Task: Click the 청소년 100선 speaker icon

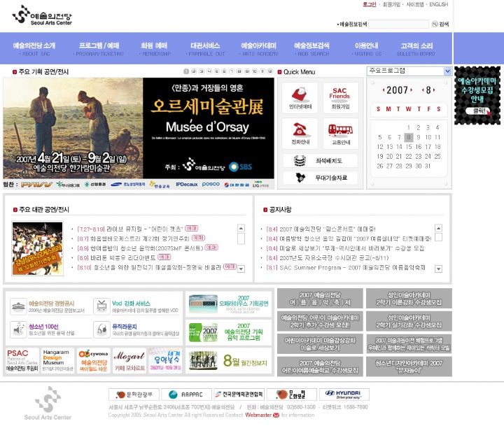Action: click(x=18, y=329)
